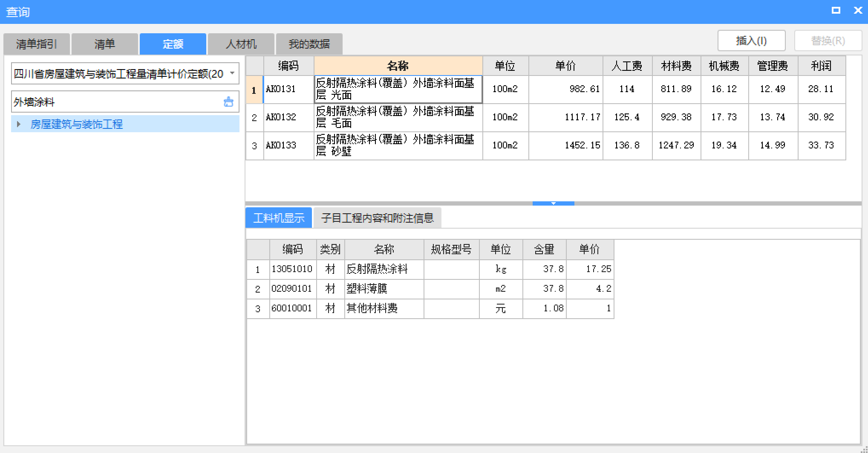Viewport: 868px width, 453px height.
Task: Click material cost value 1247.29
Action: (676, 145)
